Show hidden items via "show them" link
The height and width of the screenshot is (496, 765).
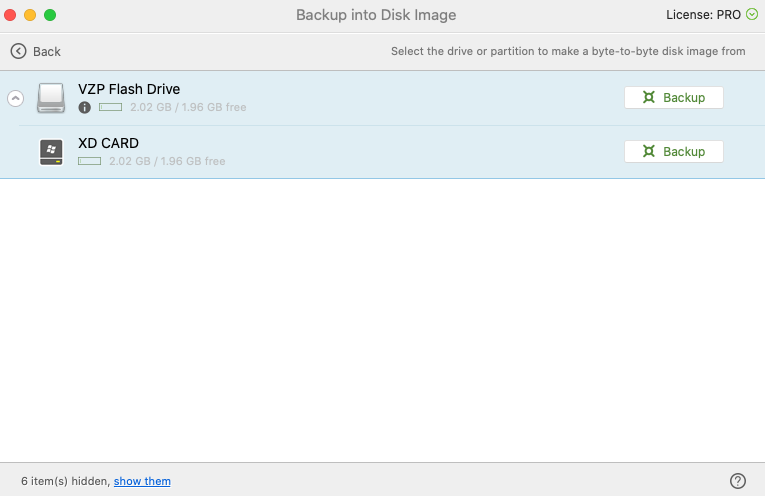coord(142,481)
